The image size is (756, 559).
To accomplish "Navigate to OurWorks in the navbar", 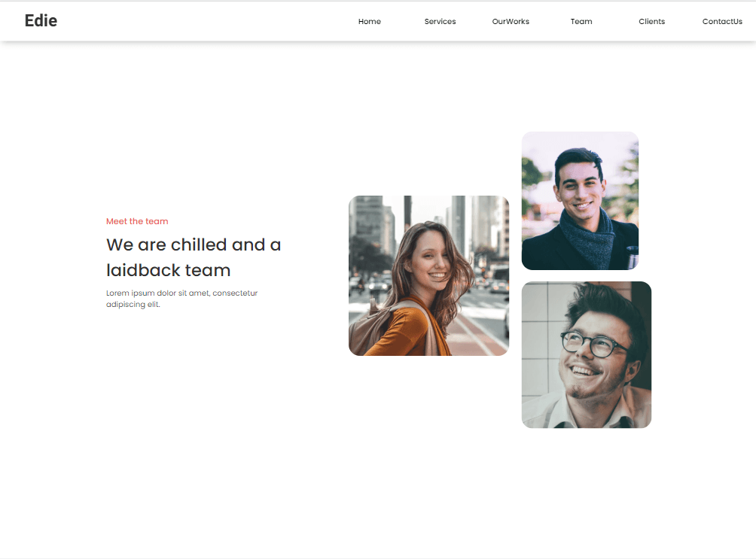I will tap(511, 22).
